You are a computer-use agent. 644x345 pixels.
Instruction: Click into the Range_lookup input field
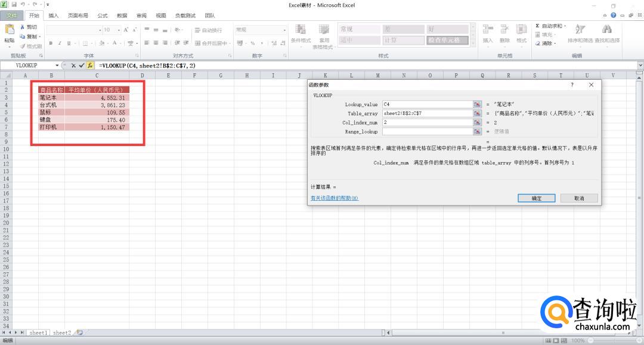[427, 132]
